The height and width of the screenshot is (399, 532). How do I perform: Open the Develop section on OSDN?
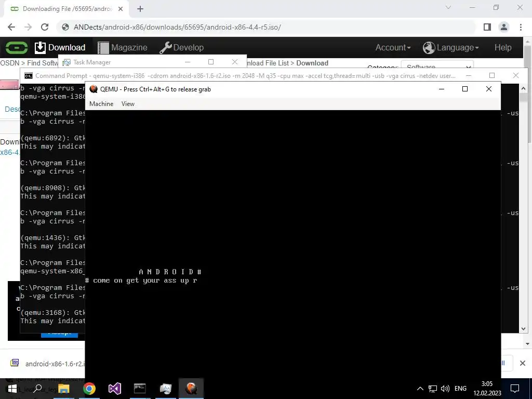click(181, 47)
